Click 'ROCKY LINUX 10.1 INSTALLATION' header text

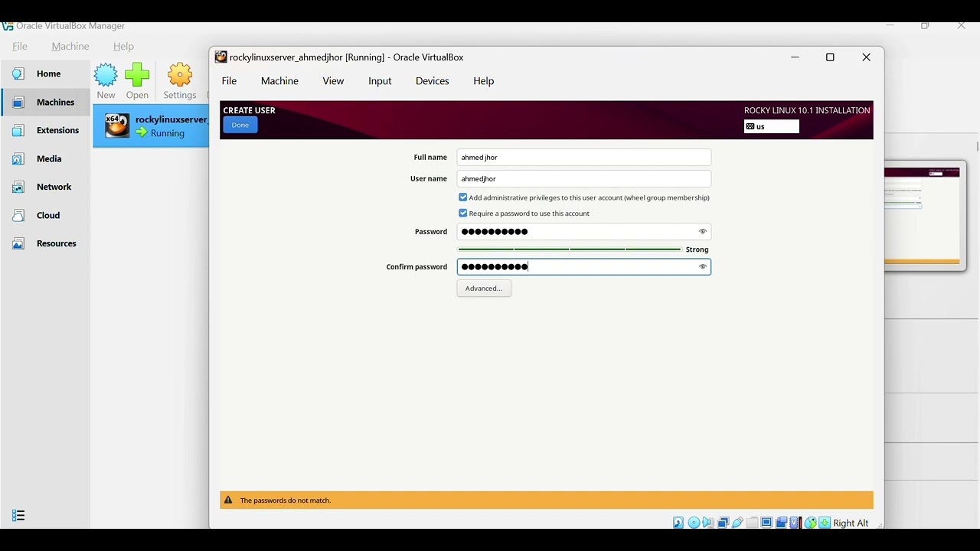[x=807, y=110]
